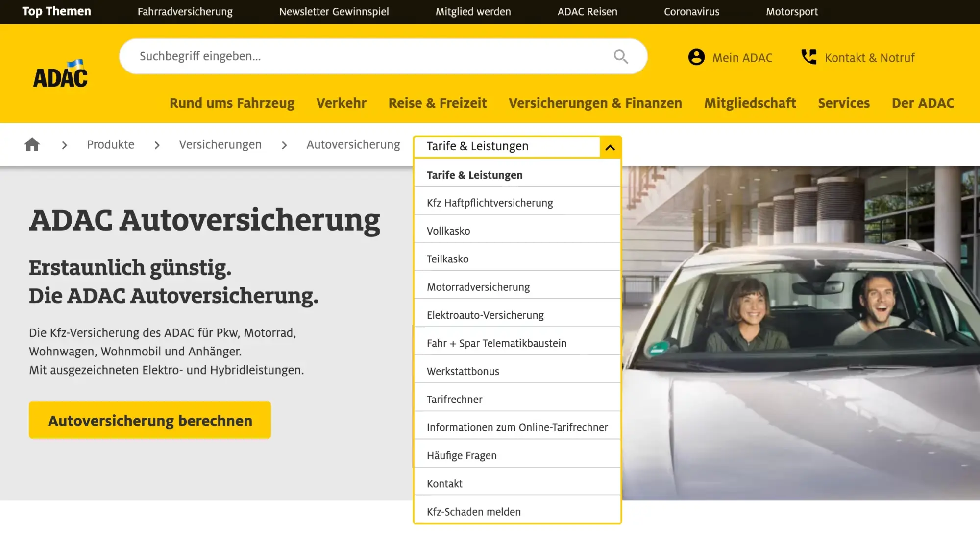The image size is (980, 541).
Task: Go to home via breadcrumb house icon
Action: (32, 145)
